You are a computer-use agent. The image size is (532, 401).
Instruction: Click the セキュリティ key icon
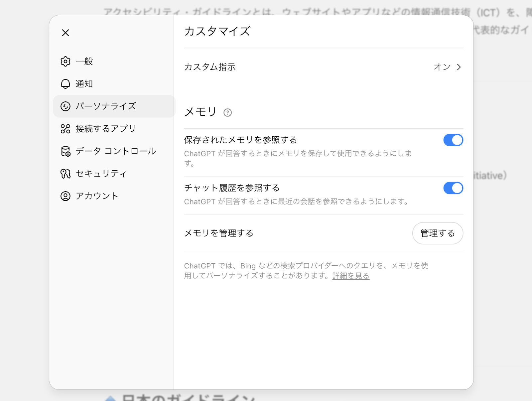(x=65, y=173)
